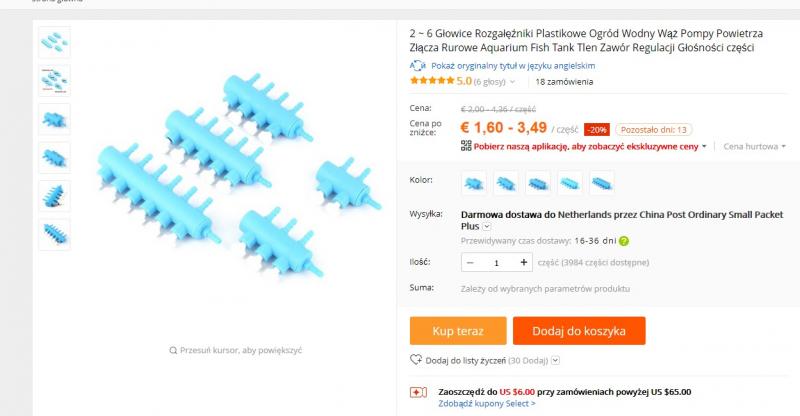Select the first color option swatch
This screenshot has height=416, width=800.
point(474,182)
